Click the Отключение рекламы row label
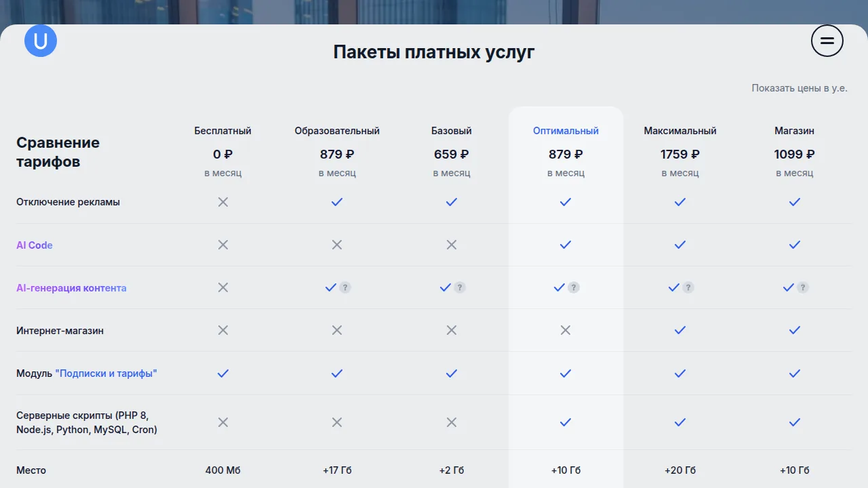This screenshot has height=488, width=868. 68,202
